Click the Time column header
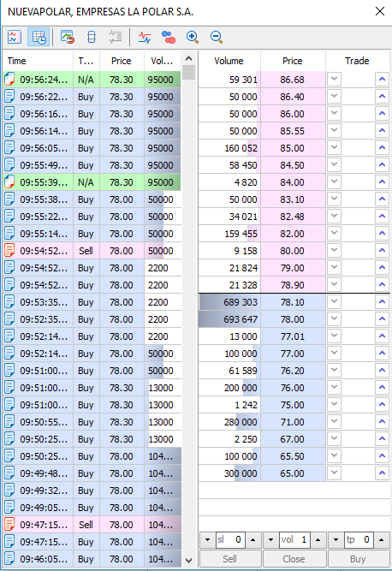The image size is (392, 571). 38,61
